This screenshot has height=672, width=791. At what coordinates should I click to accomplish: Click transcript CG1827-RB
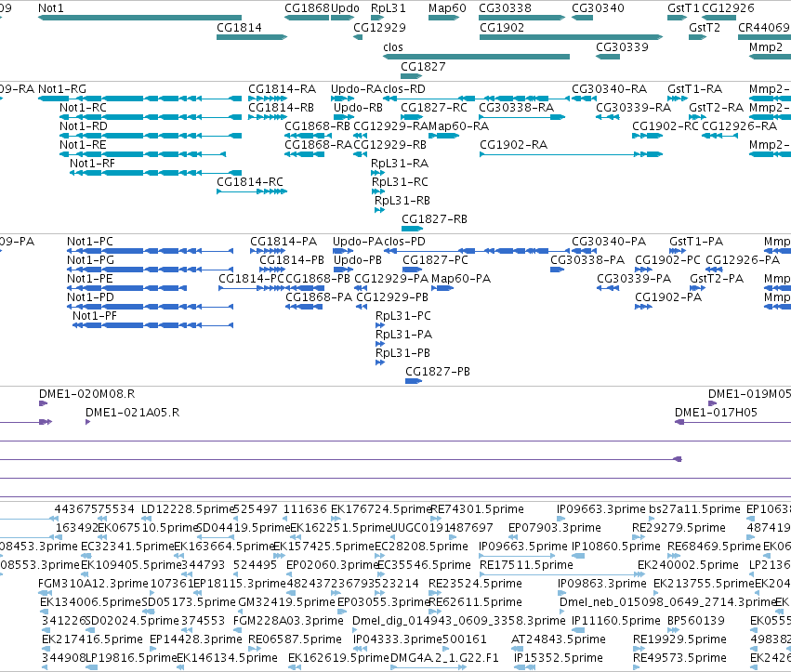point(434,219)
